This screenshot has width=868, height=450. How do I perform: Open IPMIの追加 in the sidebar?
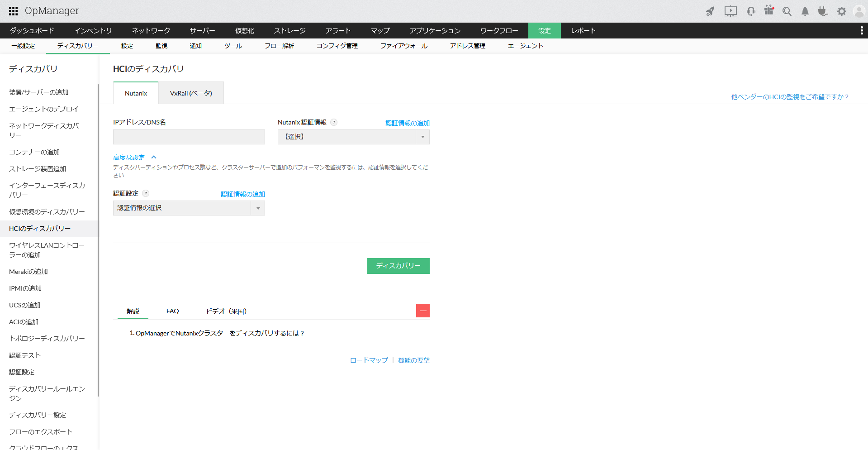pyautogui.click(x=25, y=288)
